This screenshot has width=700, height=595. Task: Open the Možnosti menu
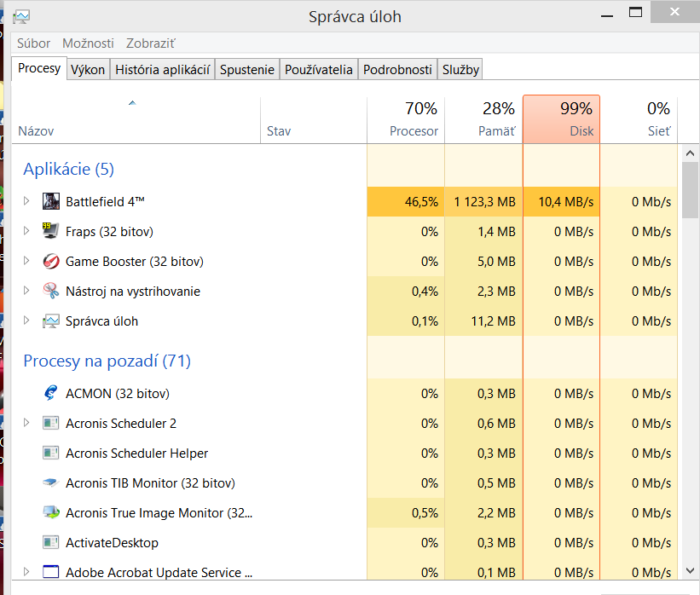88,43
